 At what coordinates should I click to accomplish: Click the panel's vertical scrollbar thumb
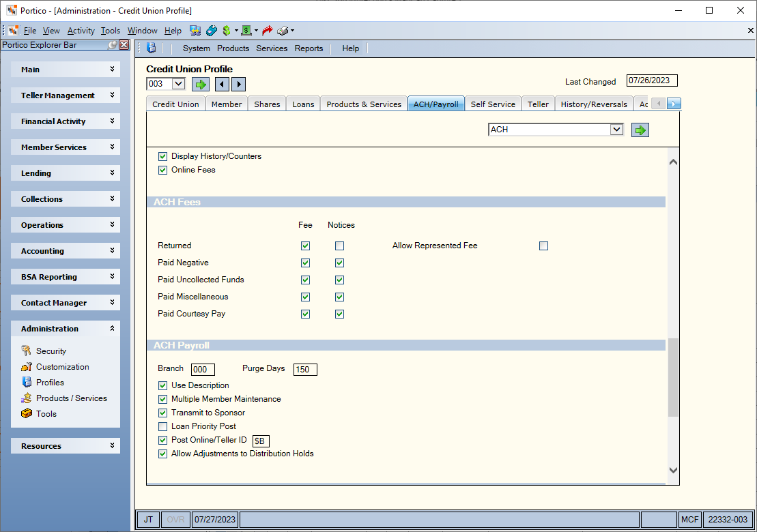(x=673, y=377)
